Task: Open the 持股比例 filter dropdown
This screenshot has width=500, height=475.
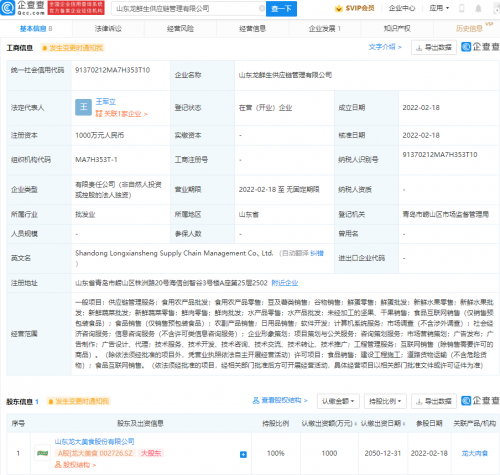Action: click(385, 401)
